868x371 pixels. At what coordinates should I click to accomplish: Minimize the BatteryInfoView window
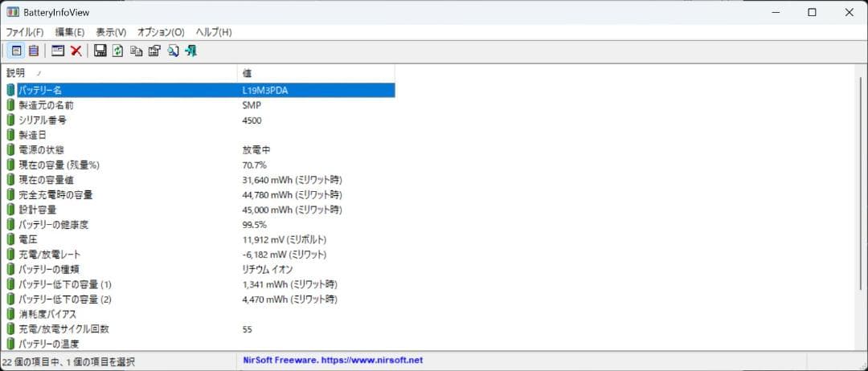pos(775,12)
